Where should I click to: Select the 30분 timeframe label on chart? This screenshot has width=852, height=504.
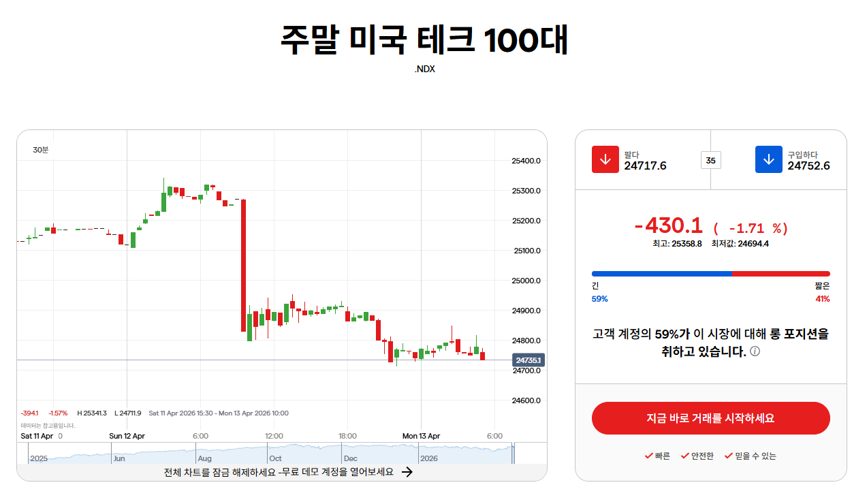[x=41, y=149]
